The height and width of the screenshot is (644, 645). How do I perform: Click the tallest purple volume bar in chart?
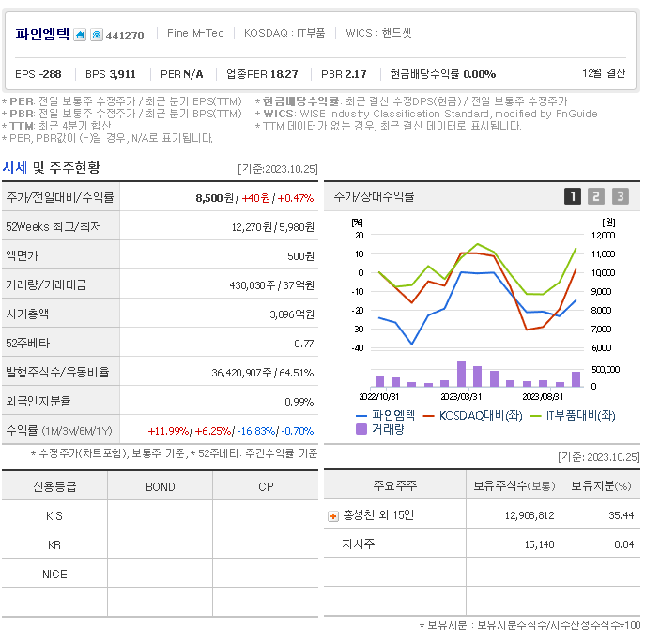[461, 374]
